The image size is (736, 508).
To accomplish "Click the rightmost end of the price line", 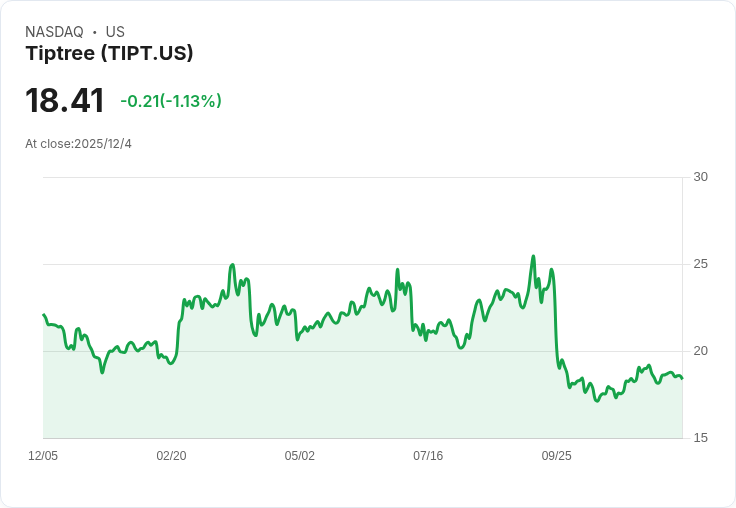I will pyautogui.click(x=682, y=378).
